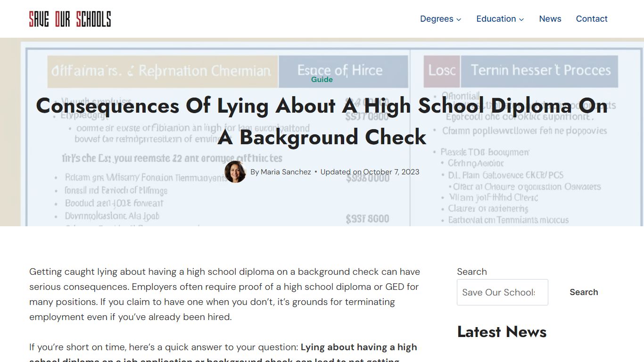Click the Updated on October 7, 2023 date

[x=370, y=172]
